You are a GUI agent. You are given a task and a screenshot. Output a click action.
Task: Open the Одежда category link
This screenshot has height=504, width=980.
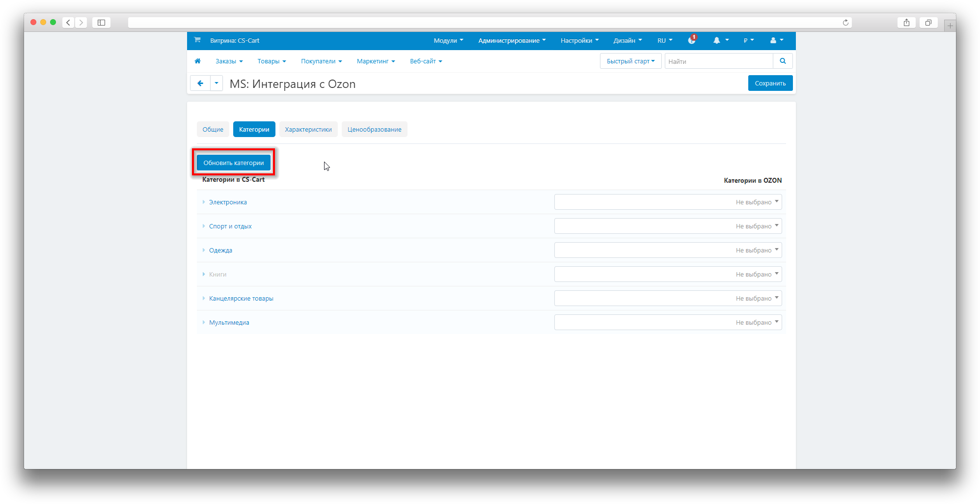coord(220,250)
